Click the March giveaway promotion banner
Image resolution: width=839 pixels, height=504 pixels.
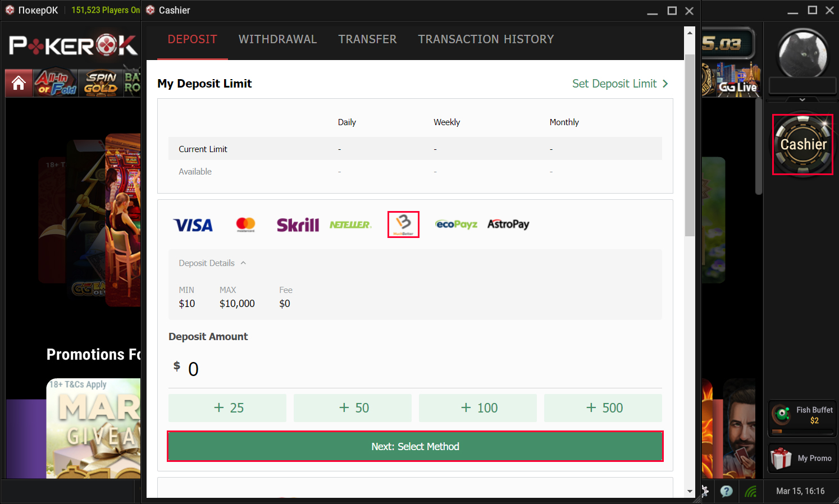point(93,428)
